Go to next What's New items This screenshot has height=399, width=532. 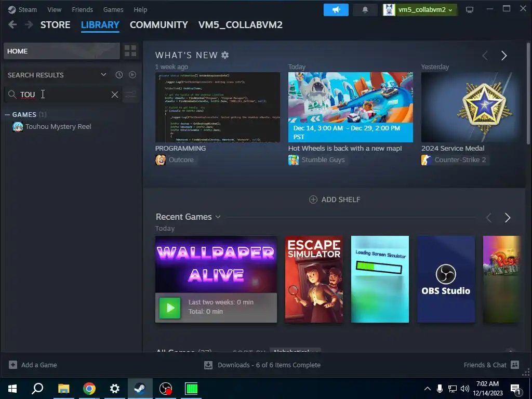point(504,55)
